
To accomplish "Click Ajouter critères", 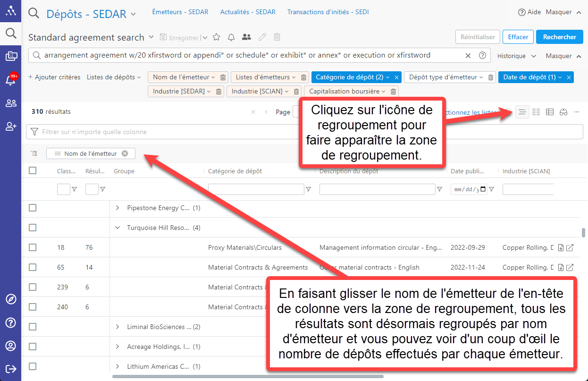I will 54,77.
